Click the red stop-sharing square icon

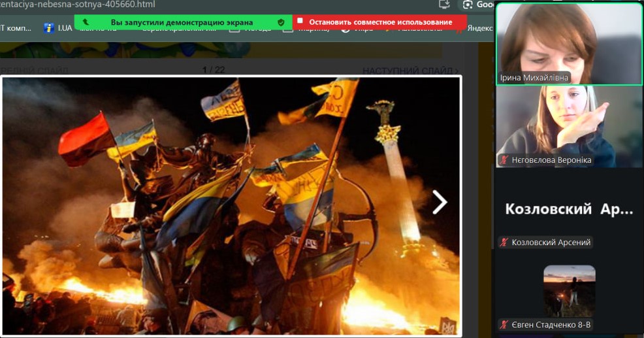coord(300,22)
